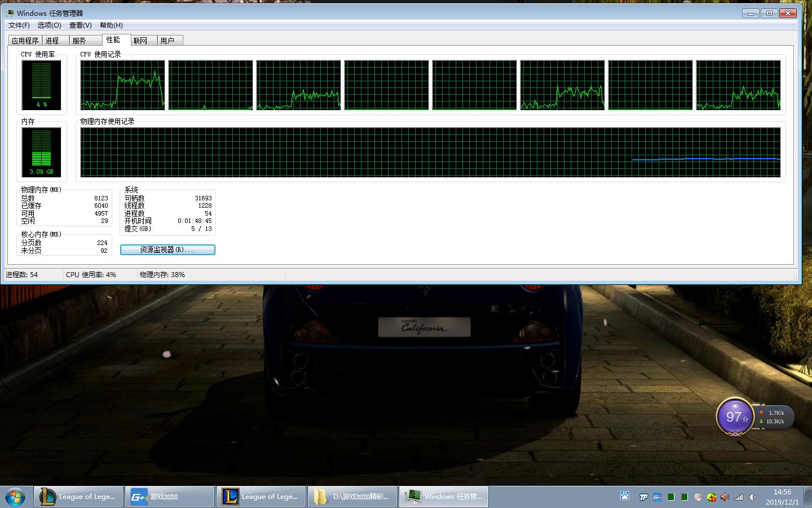Viewport: 812px width, 508px height.
Task: Click status bar CPU 使用率: 4%
Action: [x=91, y=275]
